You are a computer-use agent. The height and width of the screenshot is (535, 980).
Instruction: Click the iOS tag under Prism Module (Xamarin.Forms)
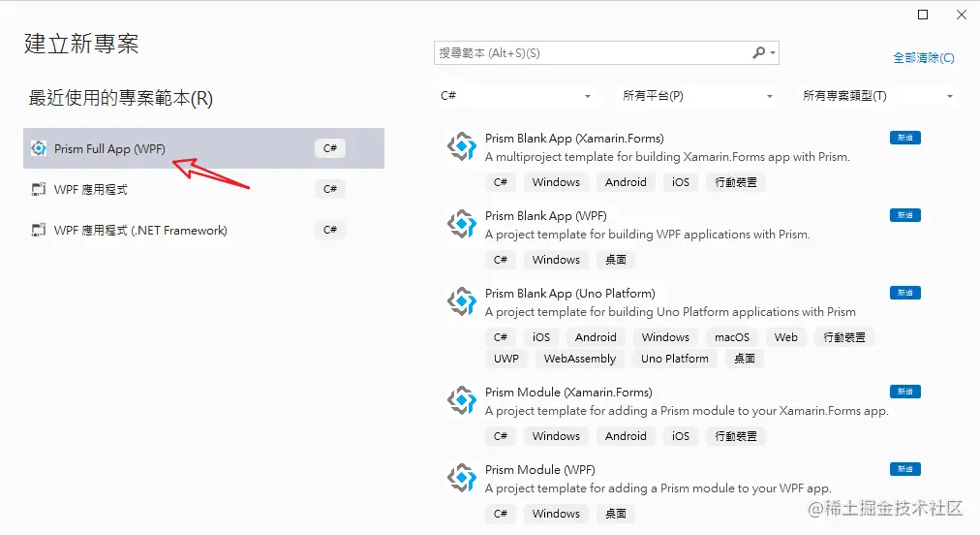tap(681, 436)
